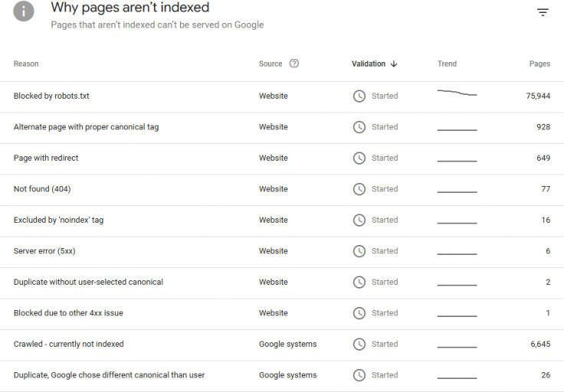564x392 pixels.
Task: Click clock icon in Duplicate without user-selected row
Action: pos(359,282)
